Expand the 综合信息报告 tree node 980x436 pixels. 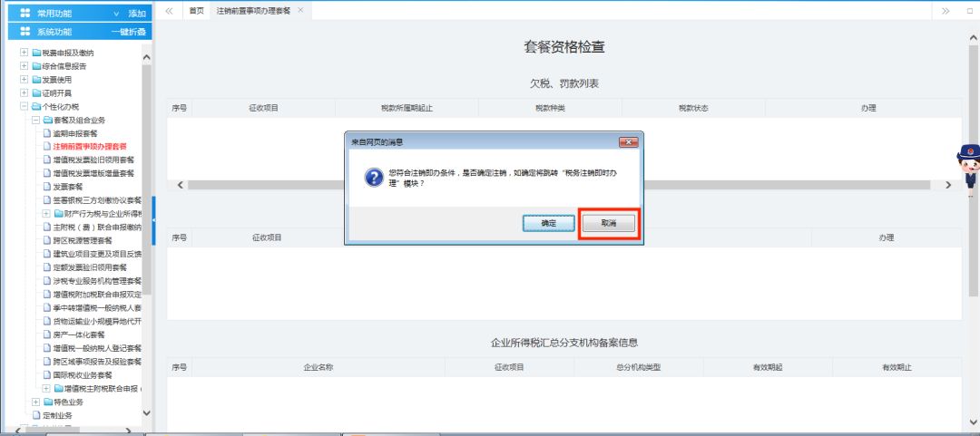pyautogui.click(x=24, y=66)
